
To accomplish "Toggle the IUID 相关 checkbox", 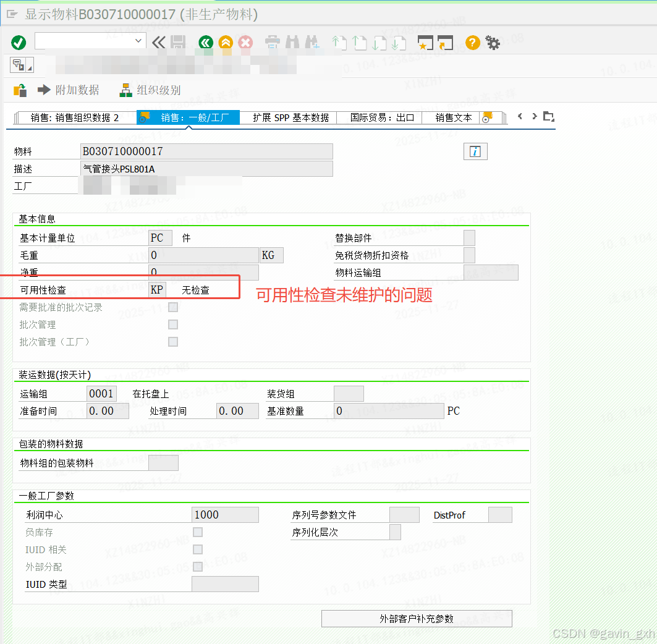I will 197,549.
